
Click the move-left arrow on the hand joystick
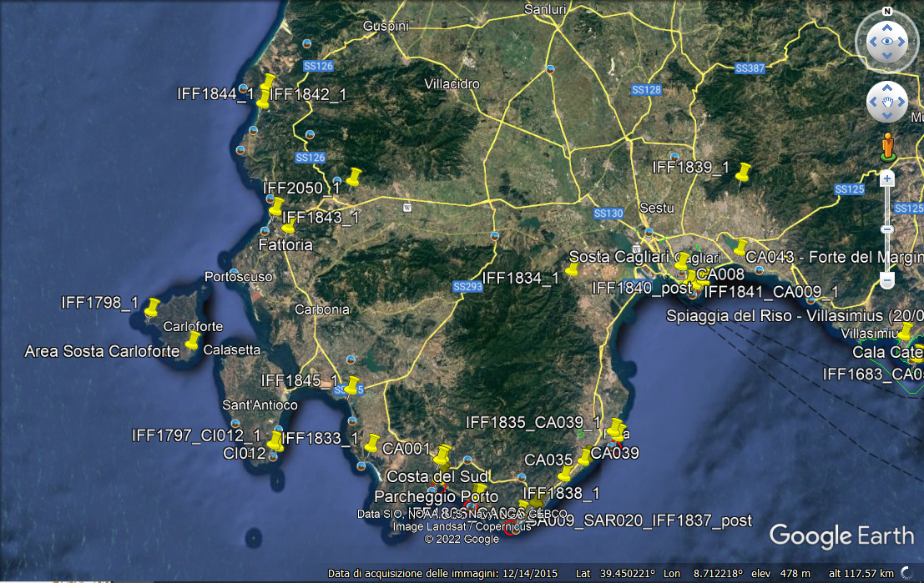873,103
